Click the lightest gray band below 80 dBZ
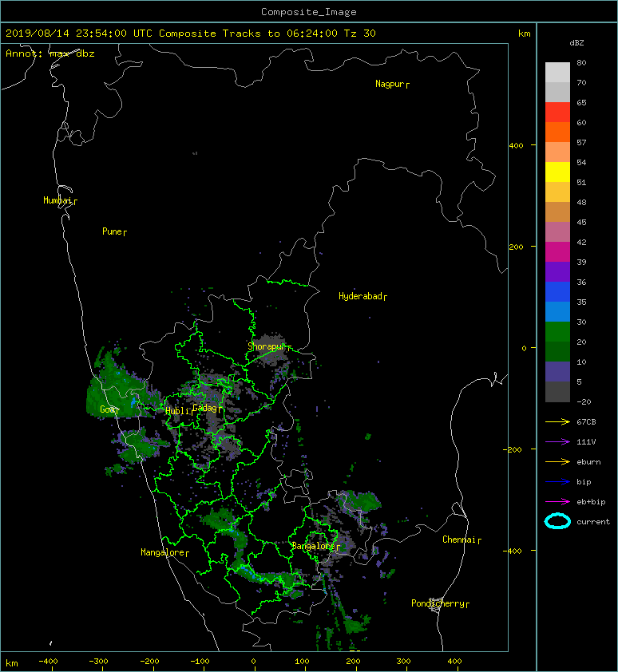 [x=557, y=72]
